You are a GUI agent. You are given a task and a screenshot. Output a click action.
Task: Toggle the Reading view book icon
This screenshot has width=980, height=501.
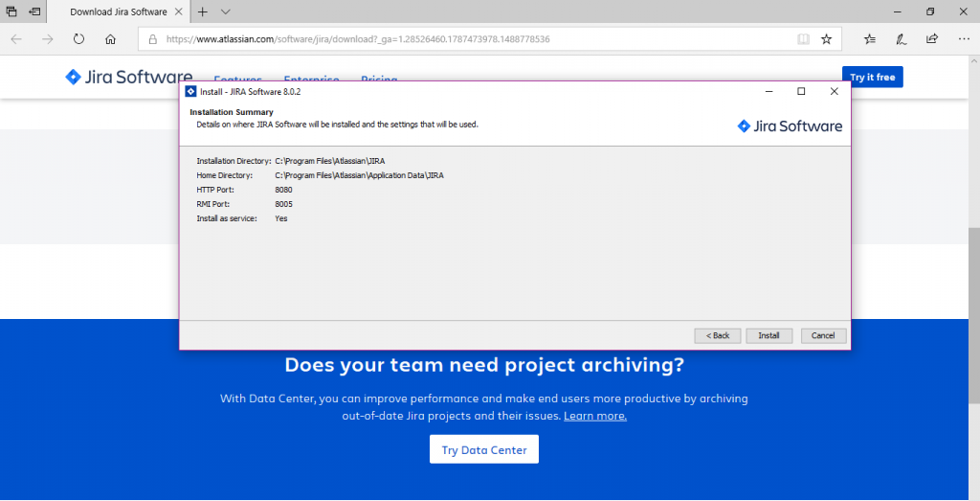tap(803, 38)
